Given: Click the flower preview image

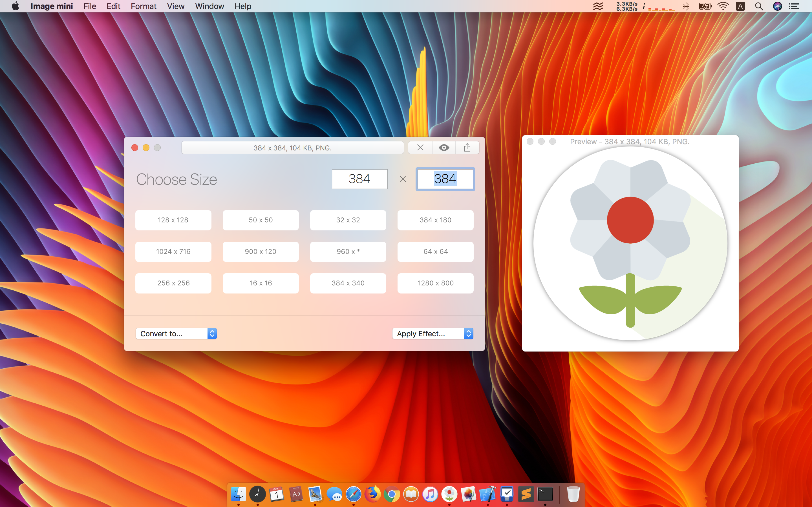Looking at the screenshot, I should [630, 244].
